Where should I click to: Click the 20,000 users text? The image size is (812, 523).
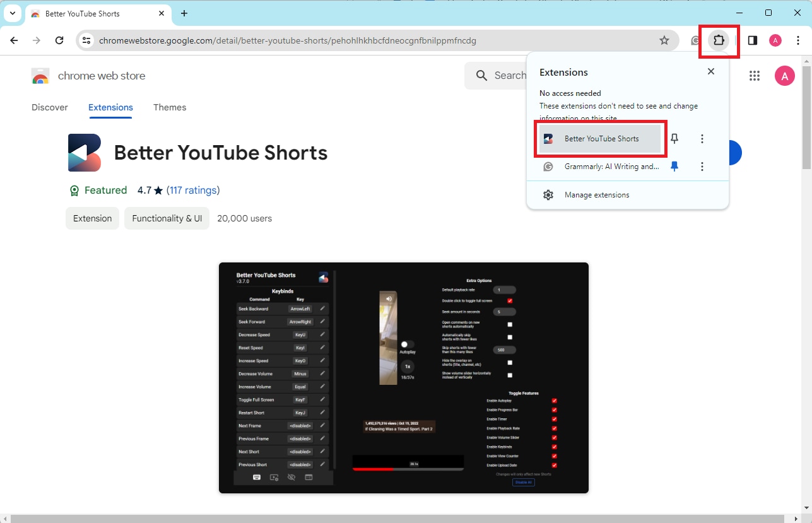pyautogui.click(x=244, y=218)
